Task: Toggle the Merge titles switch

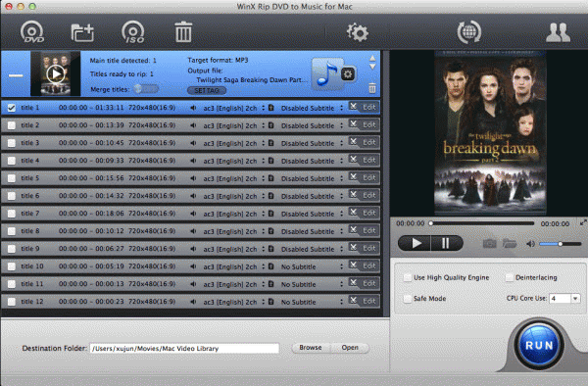Action: (x=146, y=89)
